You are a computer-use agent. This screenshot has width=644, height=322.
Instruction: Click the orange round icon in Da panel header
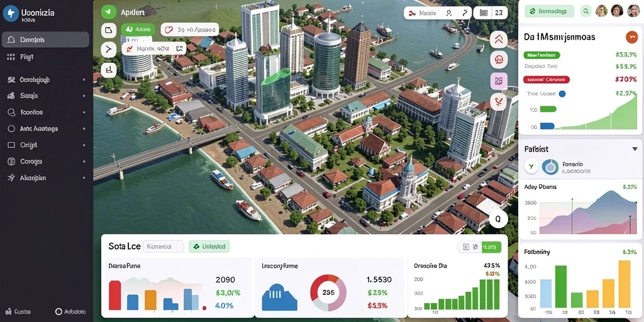coord(631,37)
